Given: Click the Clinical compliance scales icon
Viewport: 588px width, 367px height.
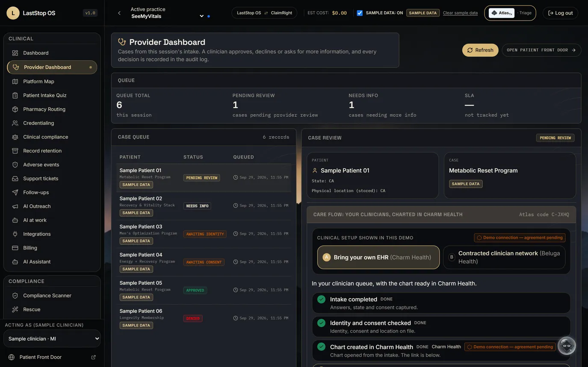Looking at the screenshot, I should click(x=15, y=137).
